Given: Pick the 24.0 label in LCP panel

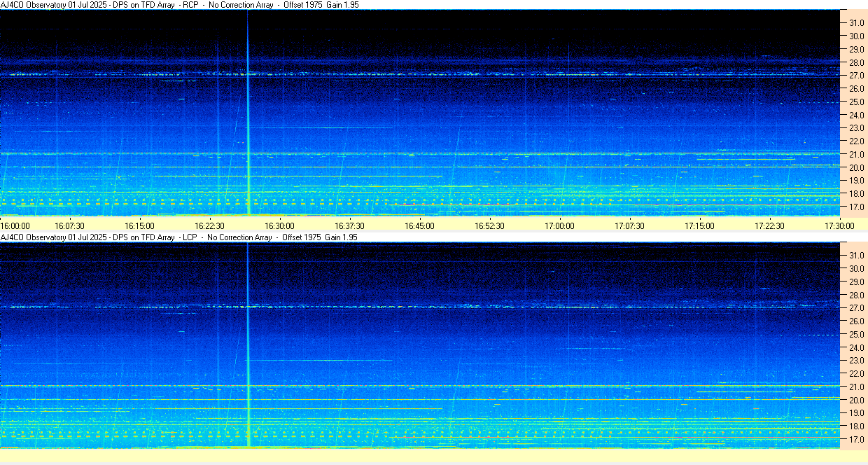Looking at the screenshot, I should [x=857, y=347].
